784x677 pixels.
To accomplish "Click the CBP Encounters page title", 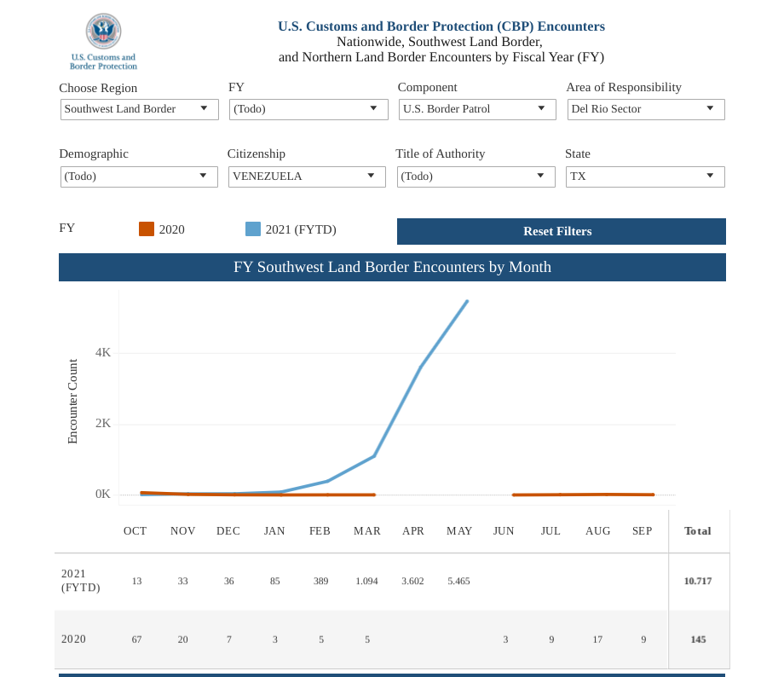I will (x=441, y=26).
